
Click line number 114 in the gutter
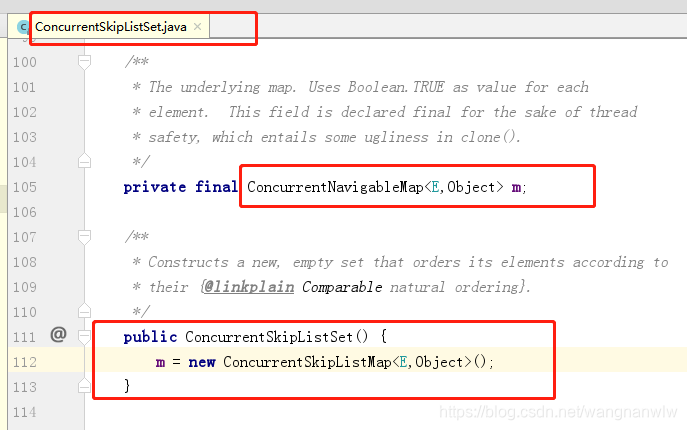pos(25,412)
